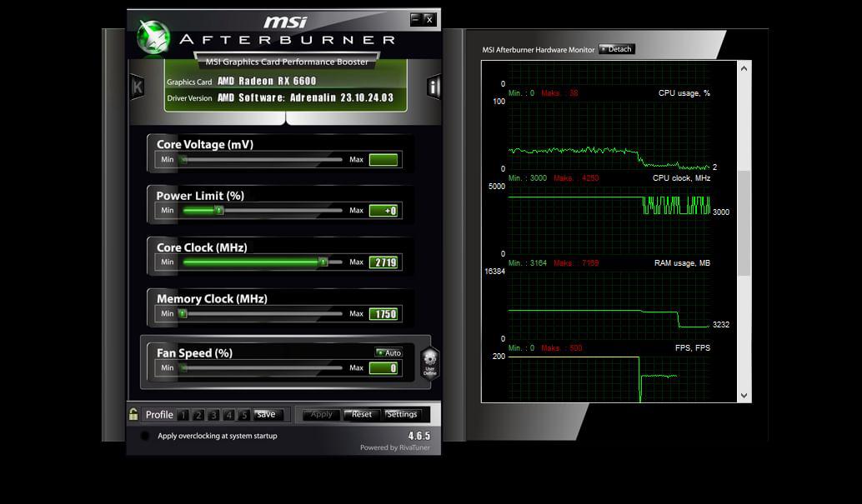The image size is (862, 504).
Task: Detach the Hardware Monitor window
Action: pos(617,49)
